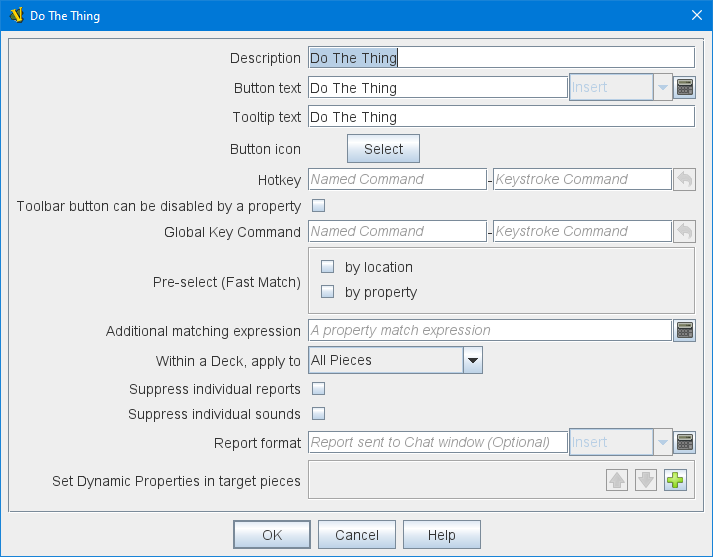Click move down arrow in Dynamic Properties
This screenshot has height=557, width=713.
tap(646, 480)
